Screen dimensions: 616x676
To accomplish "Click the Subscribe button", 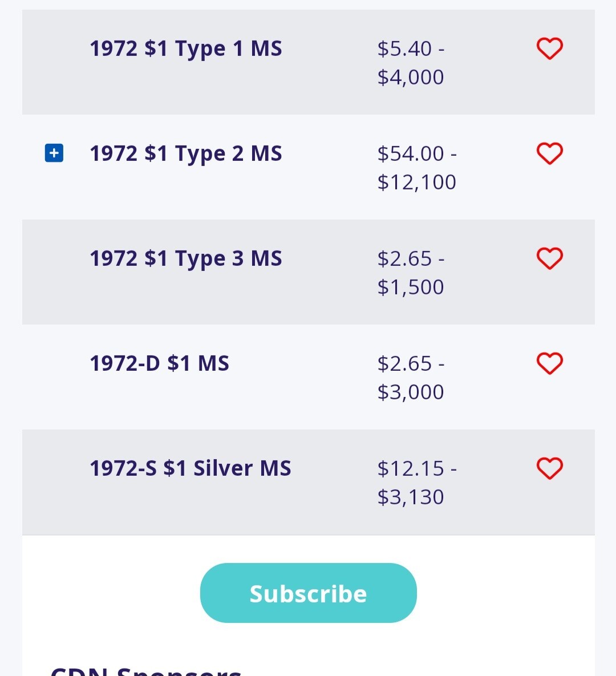I will (308, 593).
